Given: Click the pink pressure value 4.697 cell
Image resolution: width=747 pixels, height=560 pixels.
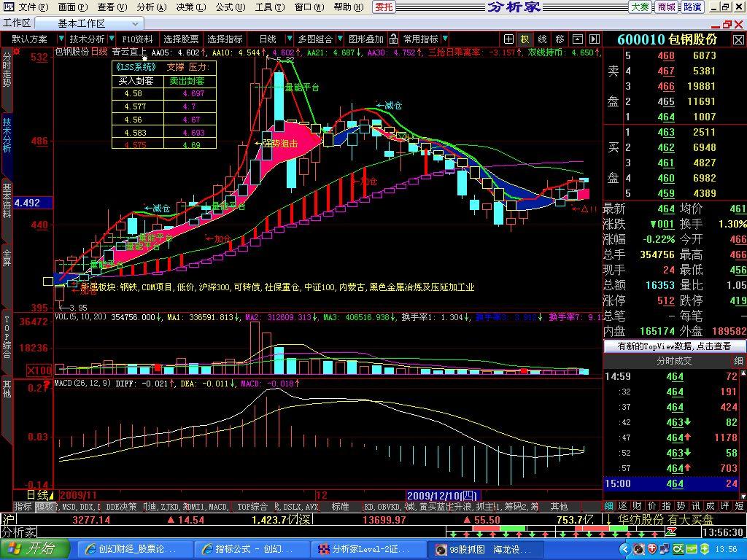Looking at the screenshot, I should click(x=193, y=94).
